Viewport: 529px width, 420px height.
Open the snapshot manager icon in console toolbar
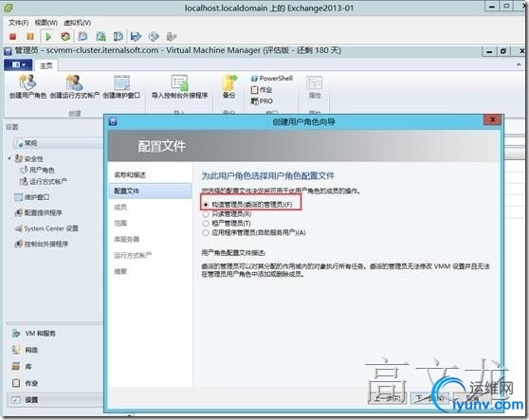[x=119, y=36]
